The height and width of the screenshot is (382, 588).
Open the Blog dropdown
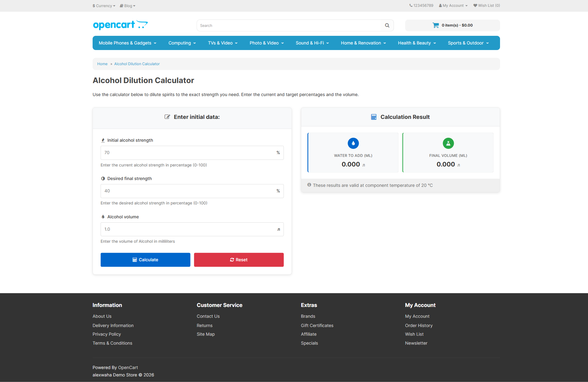[127, 6]
